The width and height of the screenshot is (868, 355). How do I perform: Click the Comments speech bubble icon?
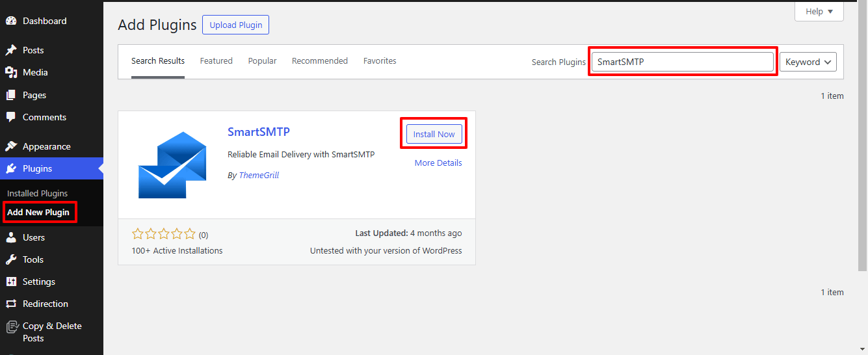pos(11,117)
